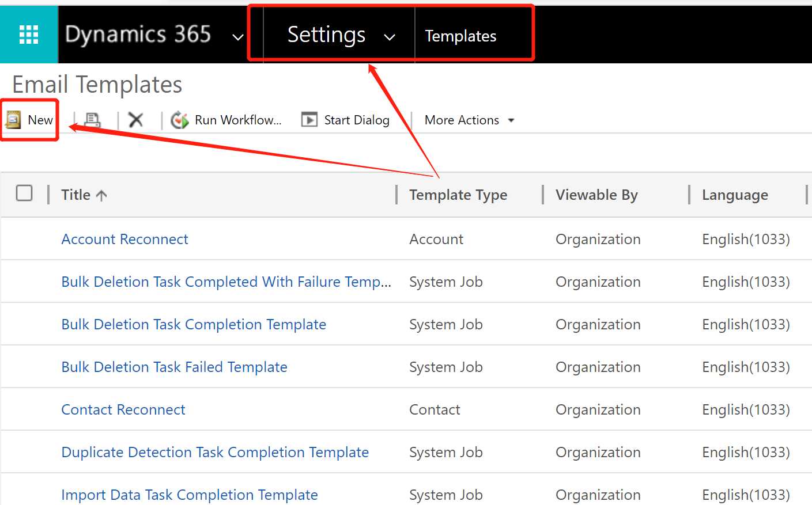
Task: Click the New template icon
Action: (x=13, y=120)
